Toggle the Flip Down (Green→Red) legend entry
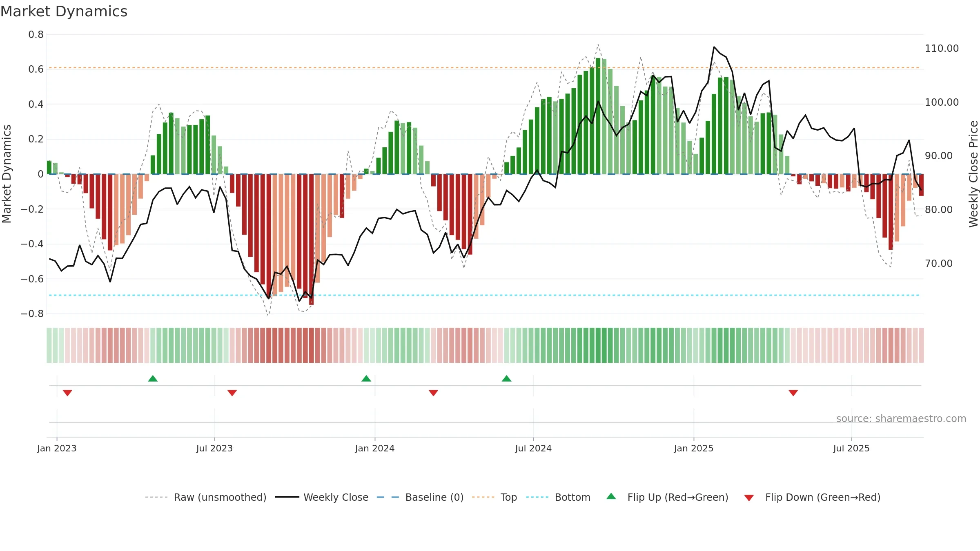This screenshot has width=980, height=551. tap(812, 497)
